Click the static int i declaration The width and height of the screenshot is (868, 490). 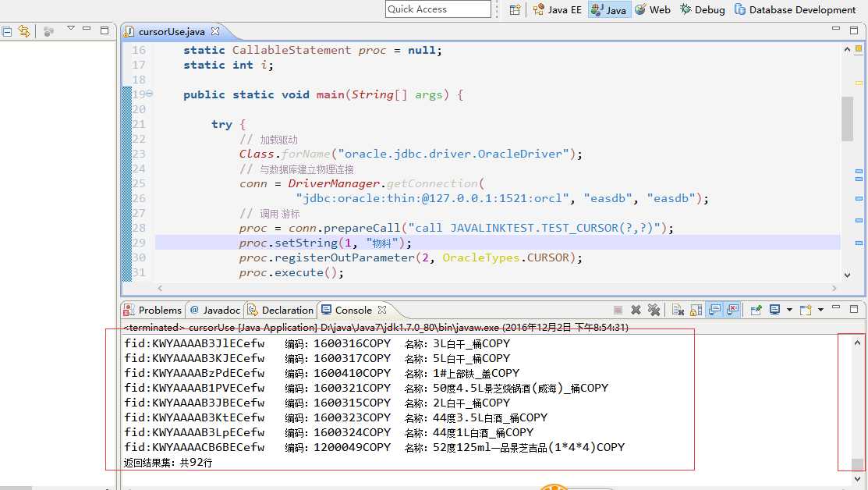228,65
